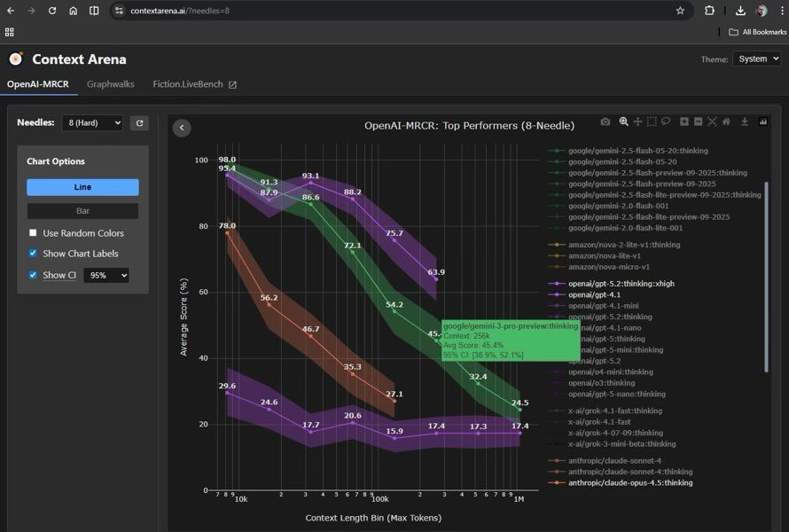
Task: Uncheck Show Chart Labels
Action: 33,254
